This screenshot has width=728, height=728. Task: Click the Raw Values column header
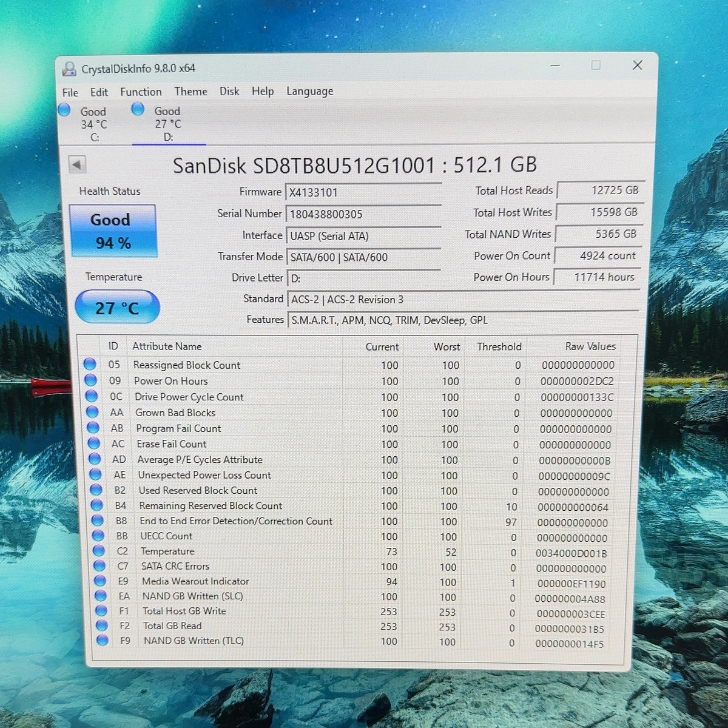tap(590, 346)
